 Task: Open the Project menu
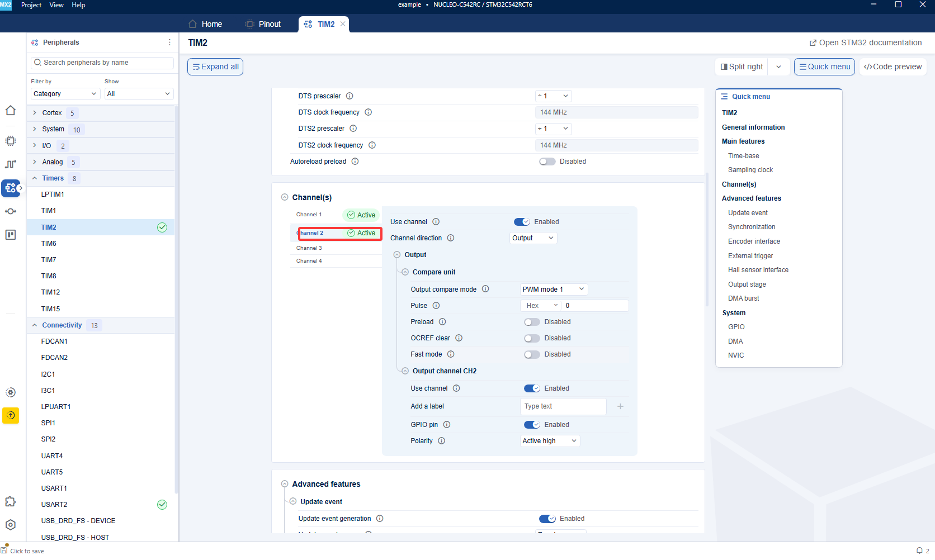[x=31, y=5]
